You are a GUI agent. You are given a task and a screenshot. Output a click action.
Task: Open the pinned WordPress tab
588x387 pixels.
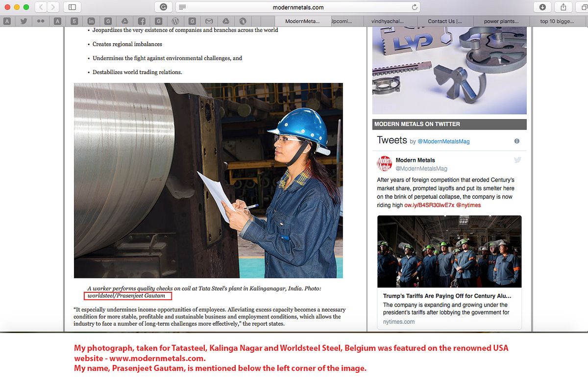click(x=175, y=21)
